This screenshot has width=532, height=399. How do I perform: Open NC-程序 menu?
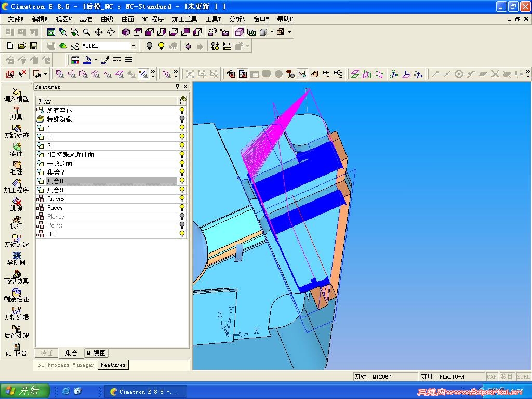pyautogui.click(x=153, y=19)
